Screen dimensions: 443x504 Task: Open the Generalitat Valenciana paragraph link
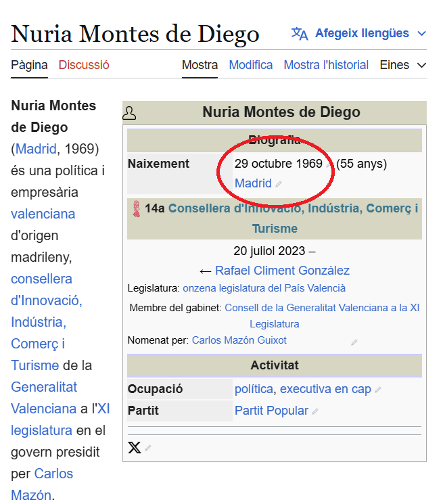point(44,398)
